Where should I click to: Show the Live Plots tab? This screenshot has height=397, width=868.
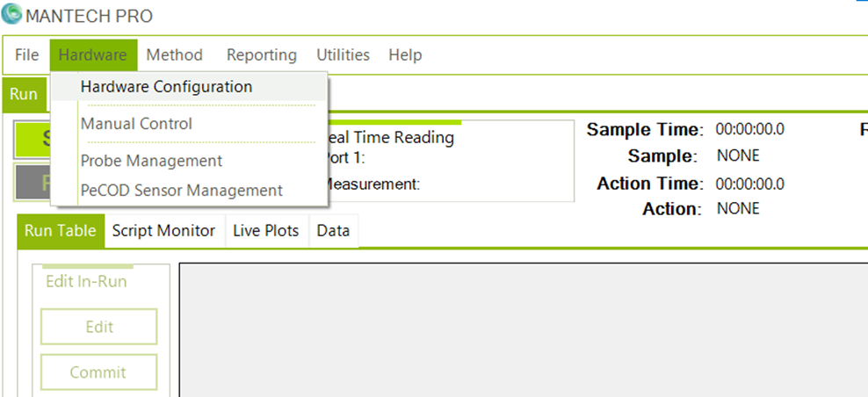coord(265,231)
